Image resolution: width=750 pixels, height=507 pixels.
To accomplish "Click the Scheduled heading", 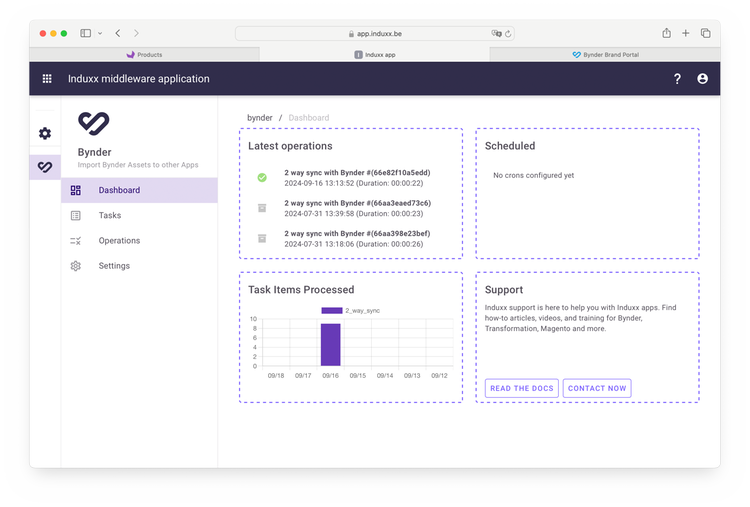I will tap(510, 146).
